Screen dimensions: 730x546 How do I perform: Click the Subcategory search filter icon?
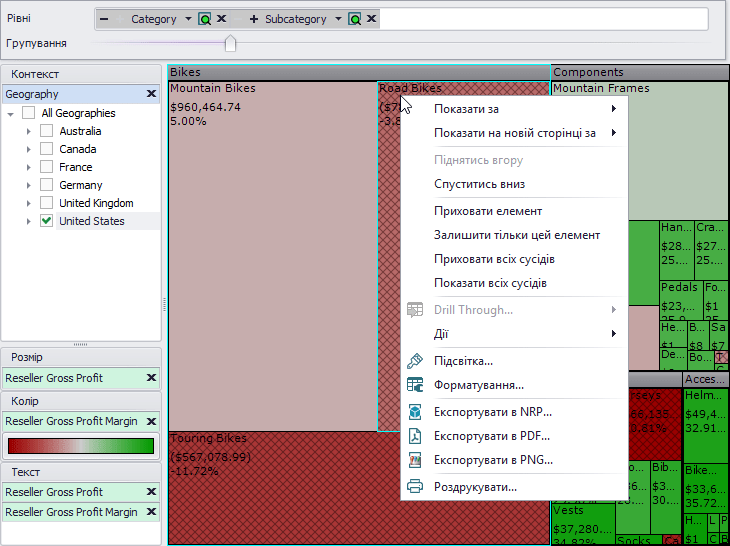tap(354, 19)
